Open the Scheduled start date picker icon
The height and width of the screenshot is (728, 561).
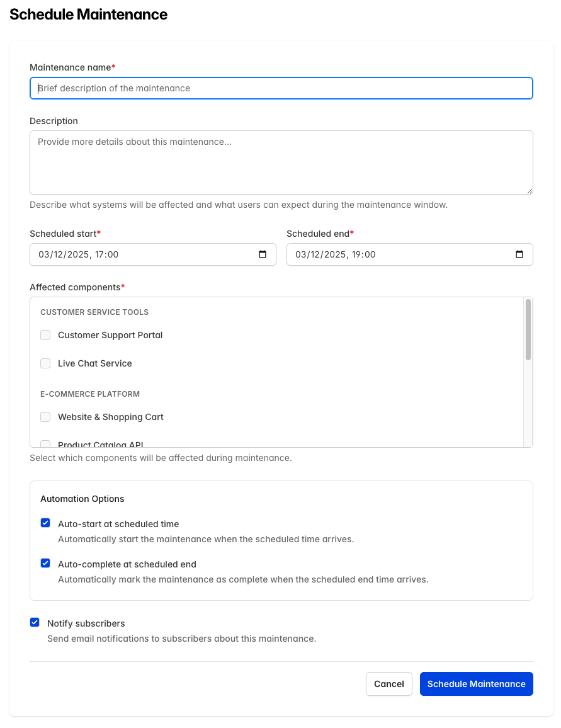[x=263, y=254]
